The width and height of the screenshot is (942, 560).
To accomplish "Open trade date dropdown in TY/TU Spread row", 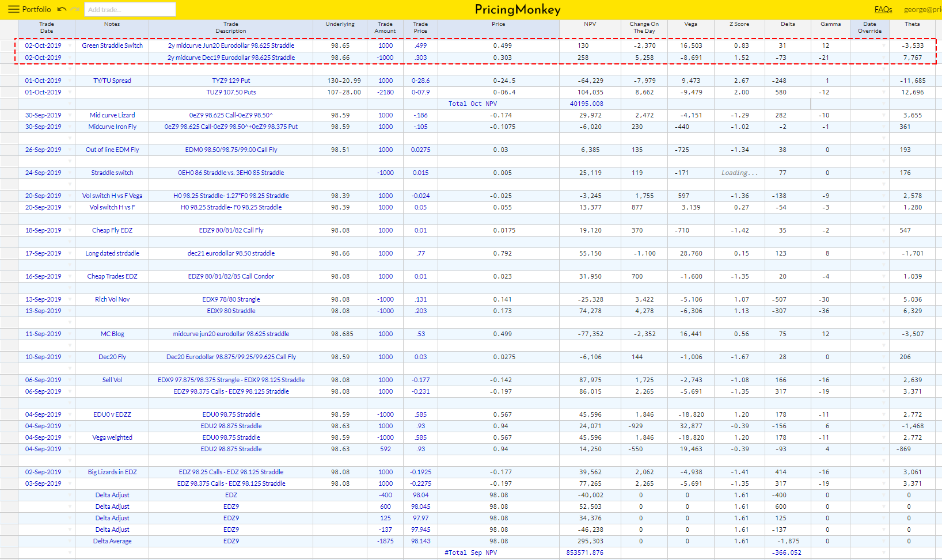I will click(x=70, y=81).
